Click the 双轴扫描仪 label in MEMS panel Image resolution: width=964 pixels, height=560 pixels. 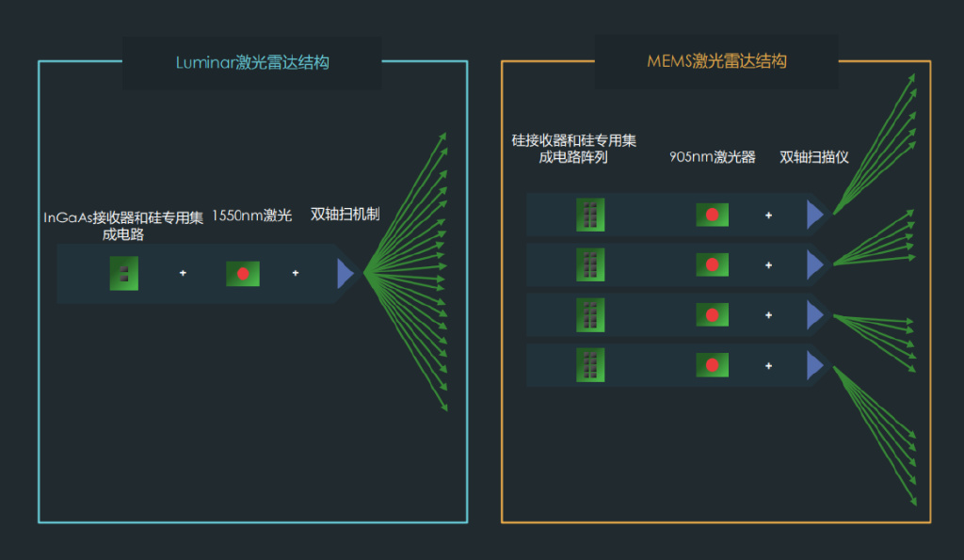814,157
